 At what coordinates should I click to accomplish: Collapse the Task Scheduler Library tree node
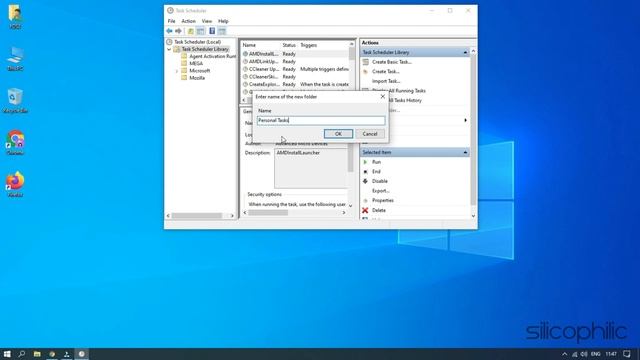pos(169,49)
